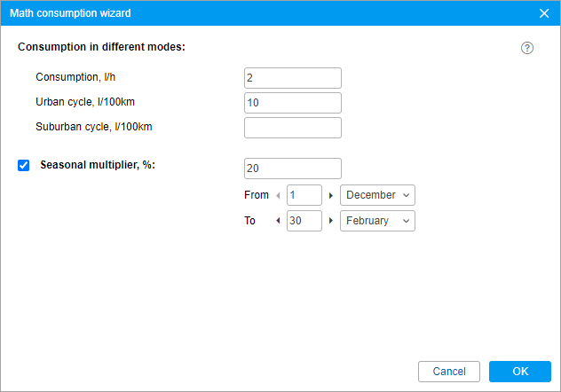
Task: Click the Seasonal multiplier label text
Action: (x=98, y=165)
